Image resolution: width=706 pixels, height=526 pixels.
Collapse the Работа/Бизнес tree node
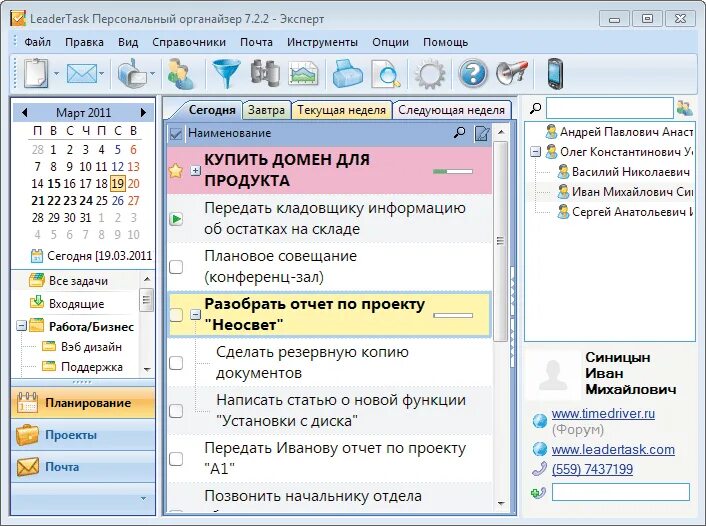pyautogui.click(x=21, y=326)
